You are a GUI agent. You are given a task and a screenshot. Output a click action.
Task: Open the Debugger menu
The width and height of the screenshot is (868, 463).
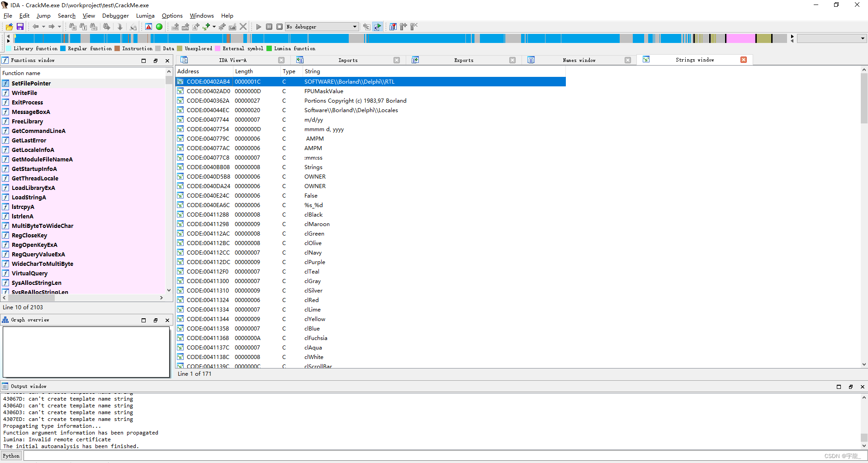(x=115, y=15)
